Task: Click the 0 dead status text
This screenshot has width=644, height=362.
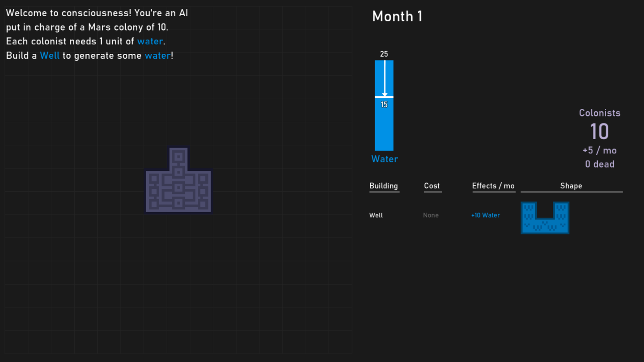Action: (600, 164)
